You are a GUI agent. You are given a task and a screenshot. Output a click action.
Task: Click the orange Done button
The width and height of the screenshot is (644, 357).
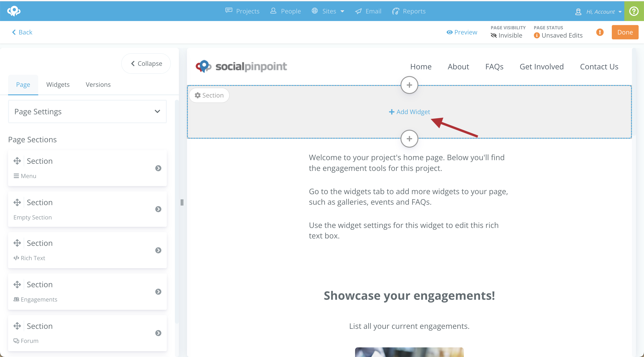[x=625, y=32]
